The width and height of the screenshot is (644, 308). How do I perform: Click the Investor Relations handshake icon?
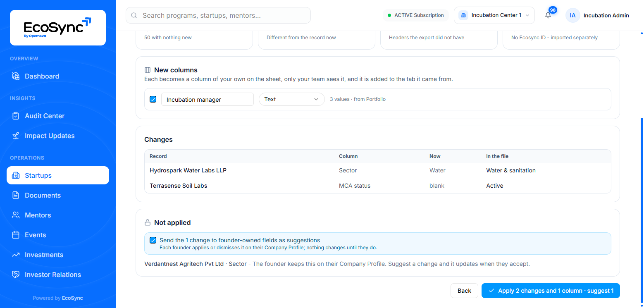coord(16,275)
